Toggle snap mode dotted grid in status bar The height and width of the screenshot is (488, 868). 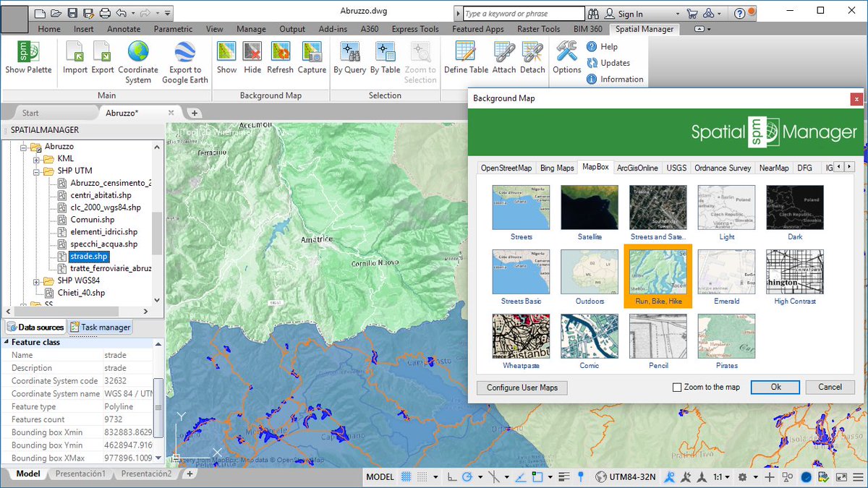pos(423,477)
